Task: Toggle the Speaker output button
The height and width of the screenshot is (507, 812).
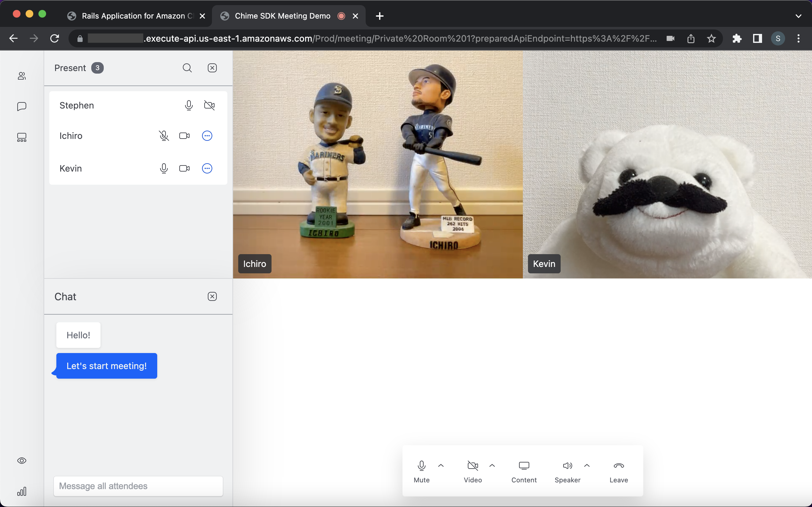Action: tap(567, 471)
